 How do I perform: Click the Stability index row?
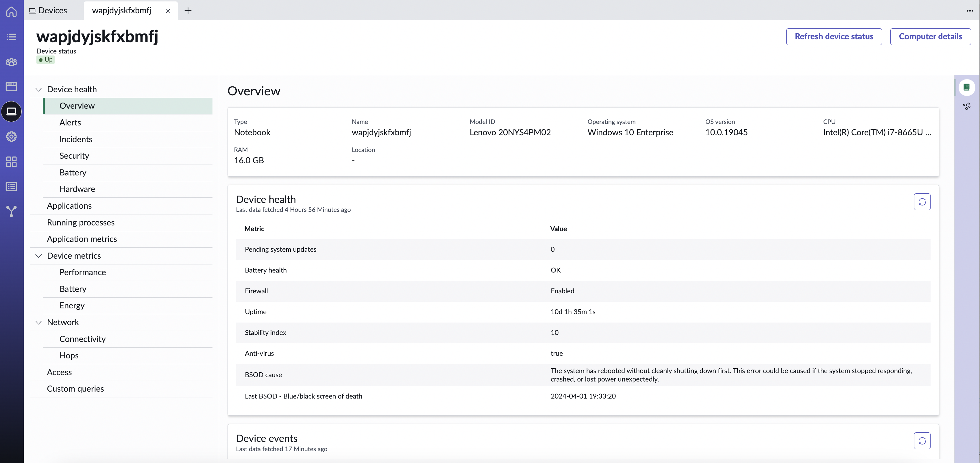pyautogui.click(x=583, y=333)
